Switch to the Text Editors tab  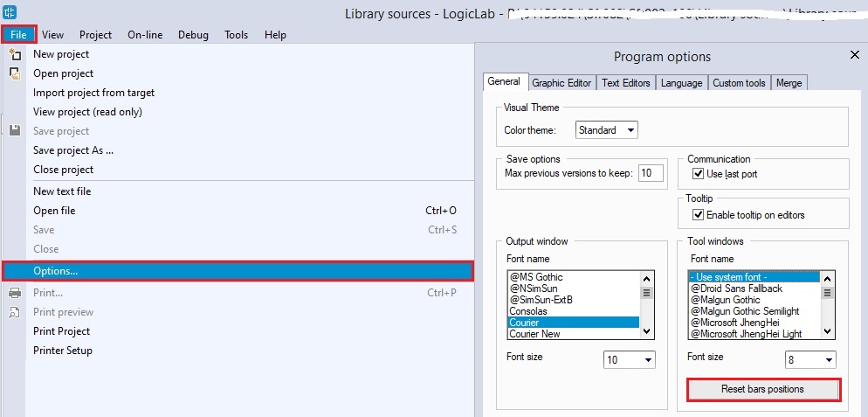(x=625, y=83)
